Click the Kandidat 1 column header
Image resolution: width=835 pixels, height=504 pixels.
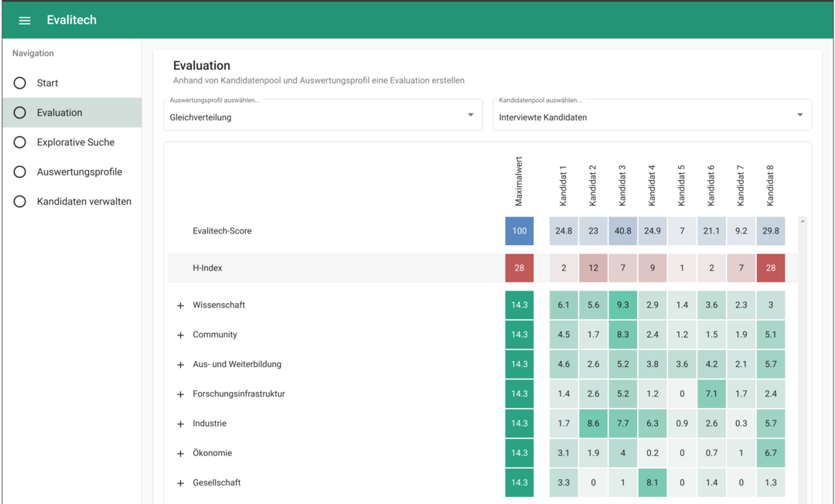[564, 186]
